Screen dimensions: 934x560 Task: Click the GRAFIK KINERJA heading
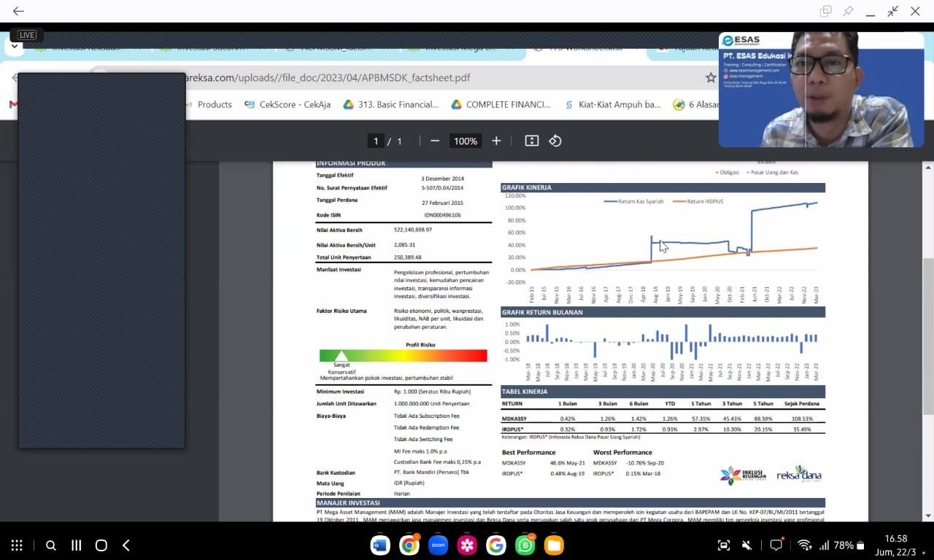(x=526, y=187)
